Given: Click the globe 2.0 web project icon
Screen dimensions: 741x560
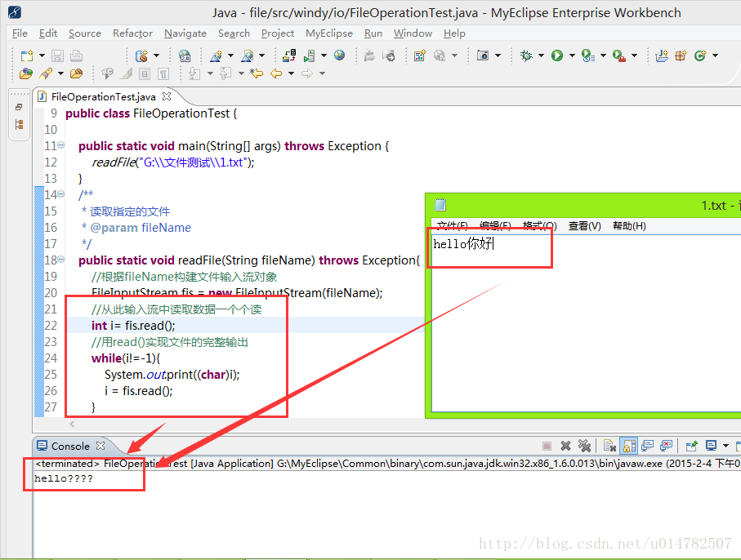Looking at the screenshot, I should tap(185, 56).
